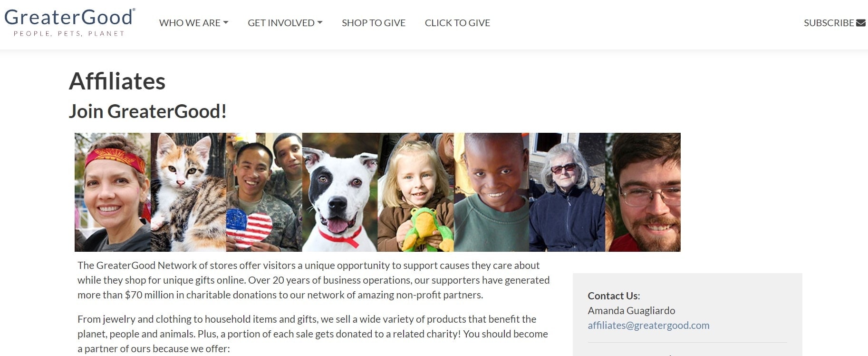Open the WHO WE ARE menu

click(193, 23)
